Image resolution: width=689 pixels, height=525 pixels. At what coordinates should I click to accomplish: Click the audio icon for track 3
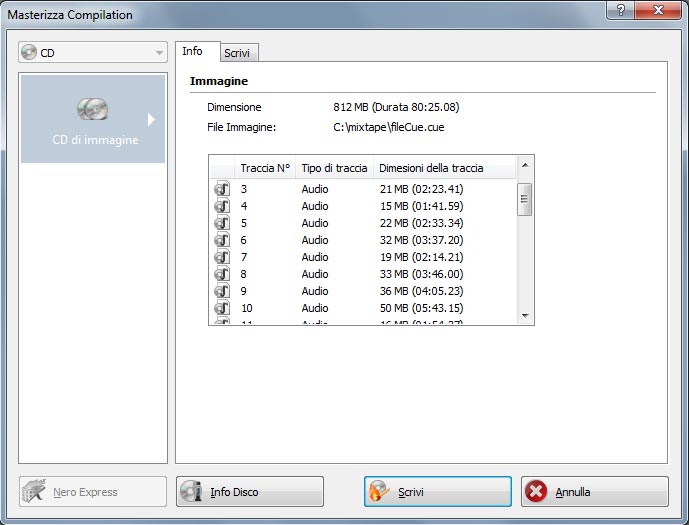click(x=222, y=189)
